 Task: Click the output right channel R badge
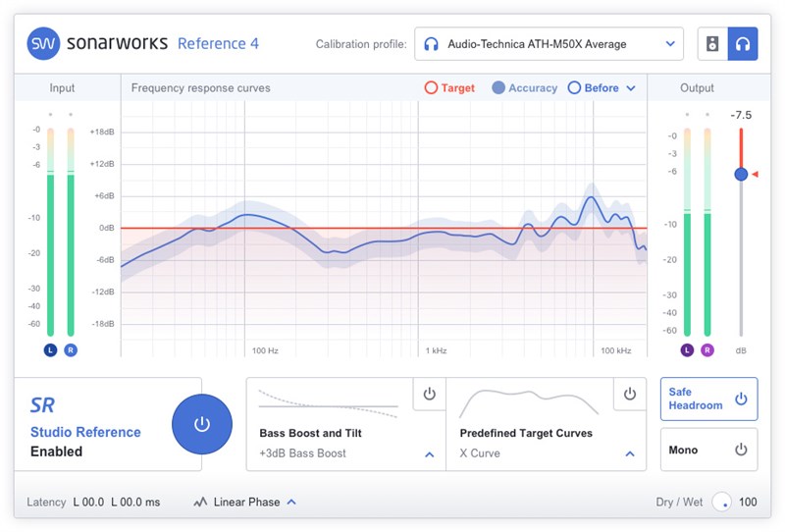point(707,349)
